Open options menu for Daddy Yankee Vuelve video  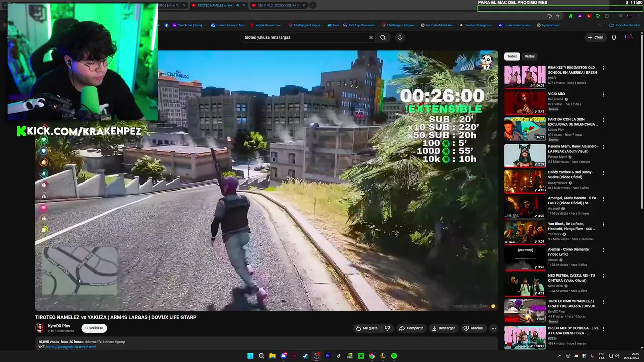603,172
